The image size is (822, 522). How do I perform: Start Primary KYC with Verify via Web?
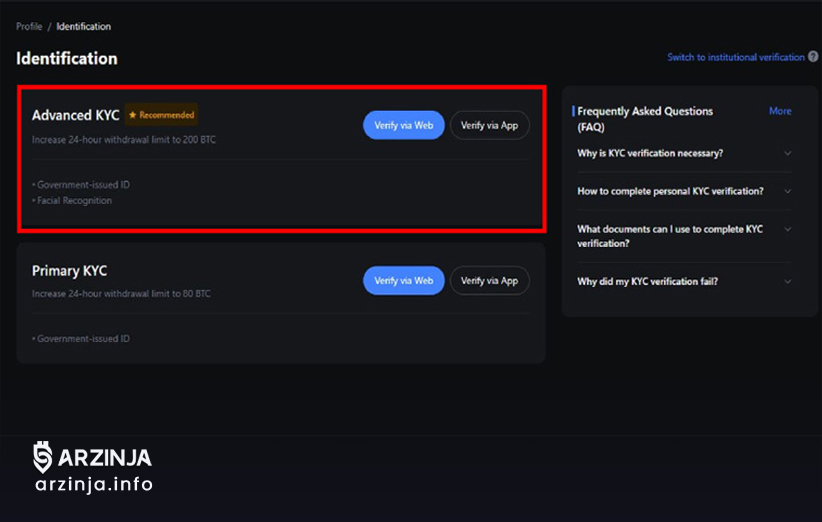pyautogui.click(x=403, y=281)
